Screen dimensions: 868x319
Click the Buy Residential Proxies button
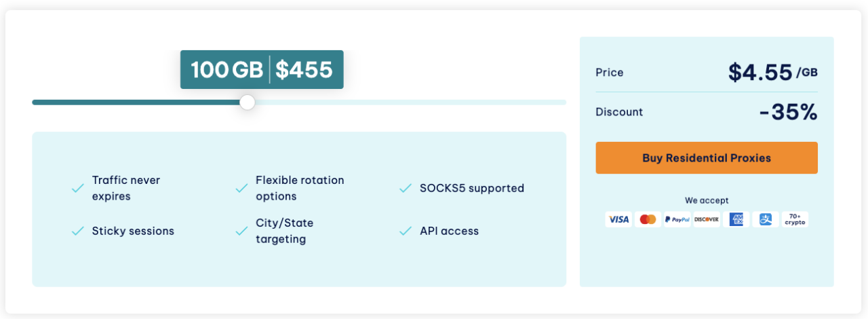[x=707, y=158]
